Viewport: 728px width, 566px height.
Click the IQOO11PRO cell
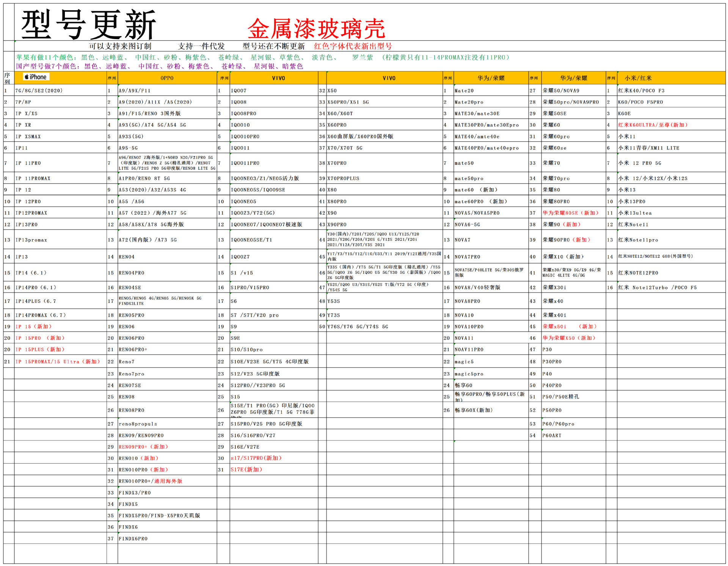pyautogui.click(x=245, y=163)
